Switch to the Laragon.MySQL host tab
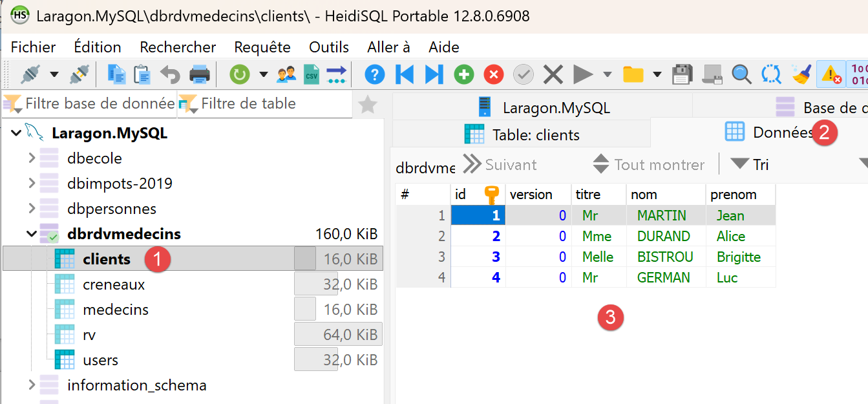Image resolution: width=868 pixels, height=404 pixels. pos(542,107)
